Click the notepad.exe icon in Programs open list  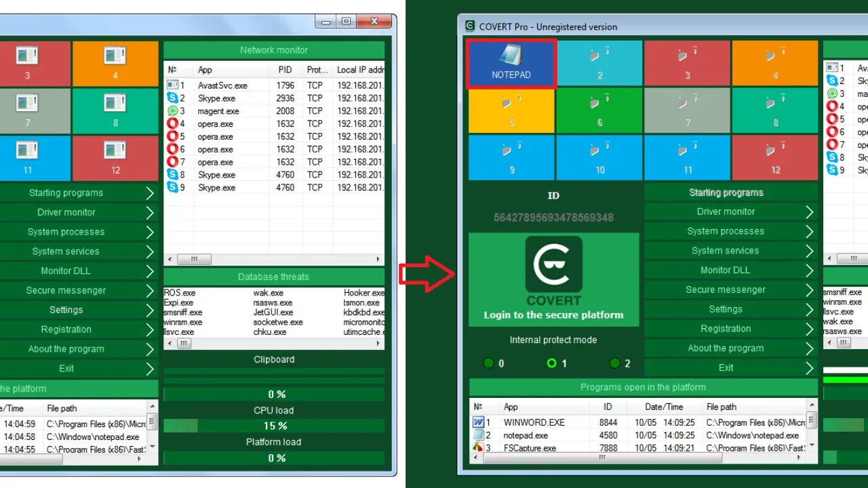coord(478,435)
